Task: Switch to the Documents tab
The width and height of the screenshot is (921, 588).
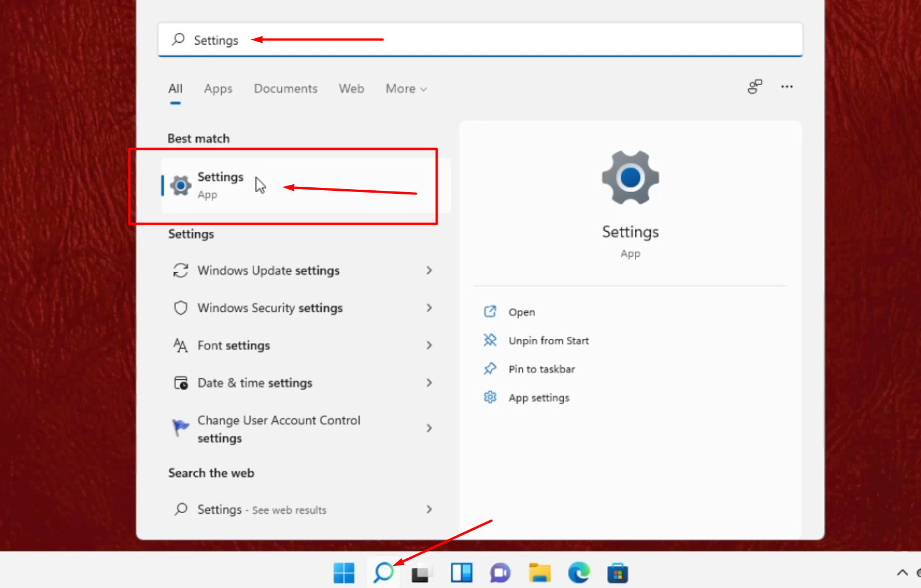Action: [x=285, y=89]
